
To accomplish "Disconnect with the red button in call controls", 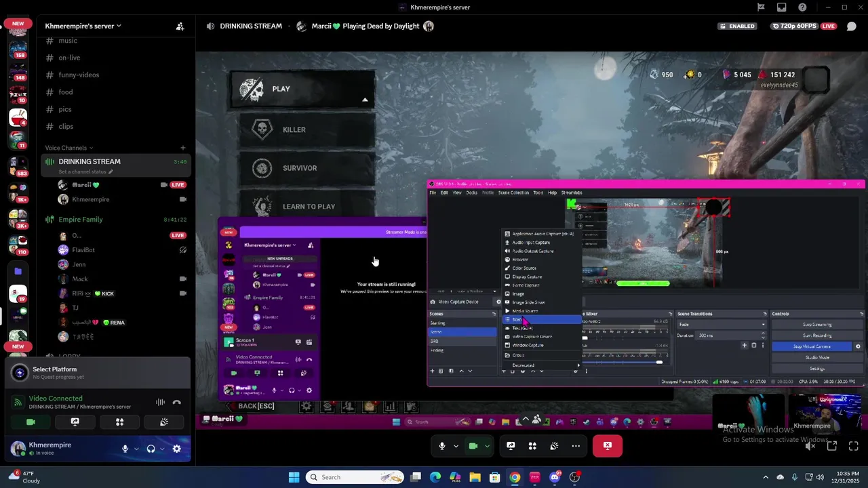I will (608, 446).
